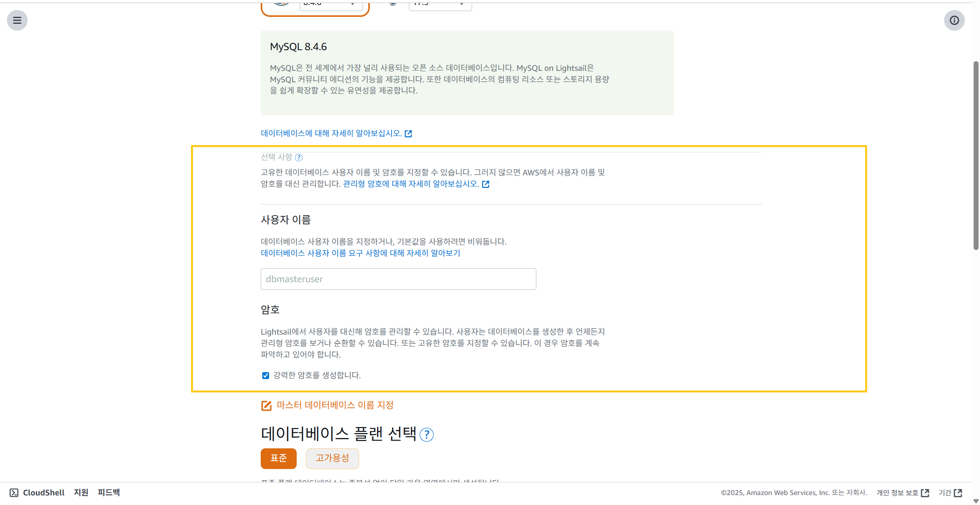This screenshot has height=505, width=980.
Task: Uncheck 강력한 암호를 생성합니다 checkbox
Action: (266, 376)
